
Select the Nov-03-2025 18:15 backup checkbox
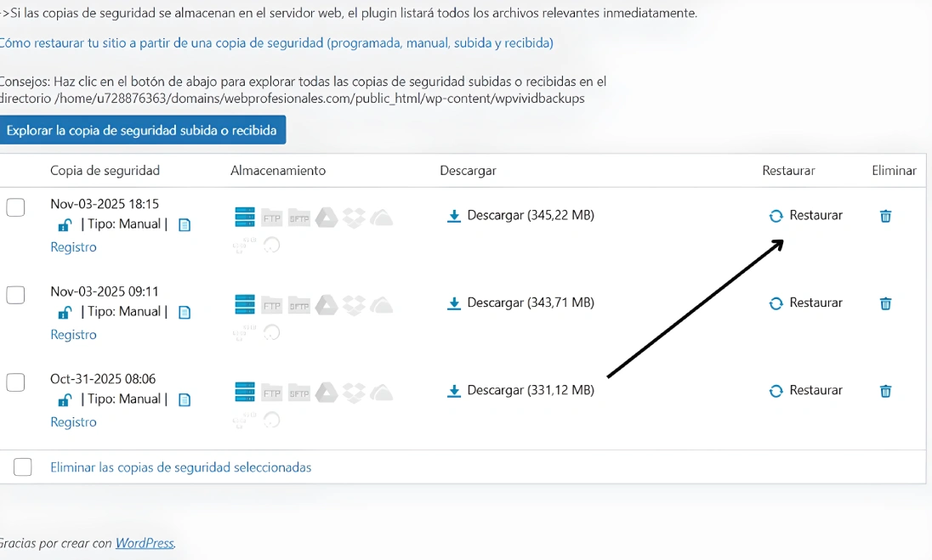click(15, 207)
